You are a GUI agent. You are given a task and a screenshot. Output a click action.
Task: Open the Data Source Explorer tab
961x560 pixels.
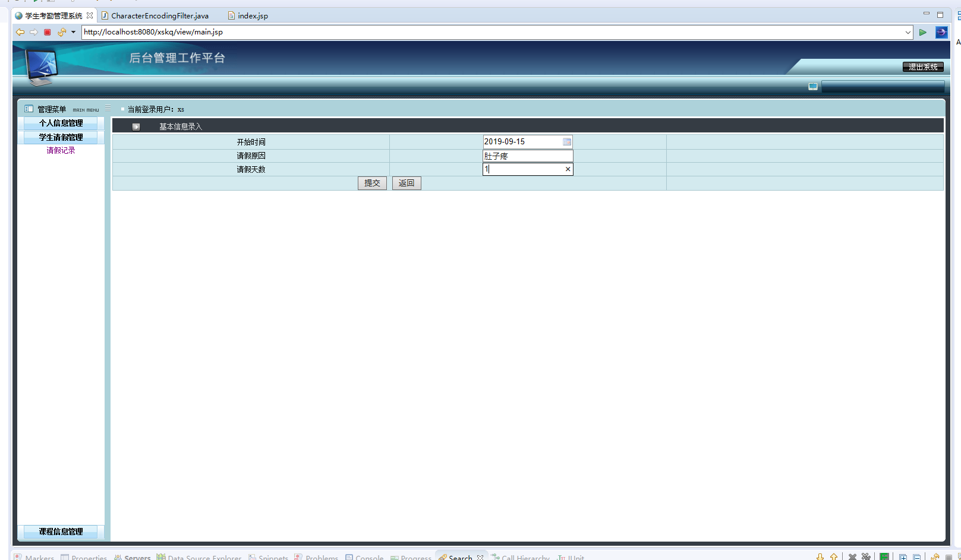199,557
